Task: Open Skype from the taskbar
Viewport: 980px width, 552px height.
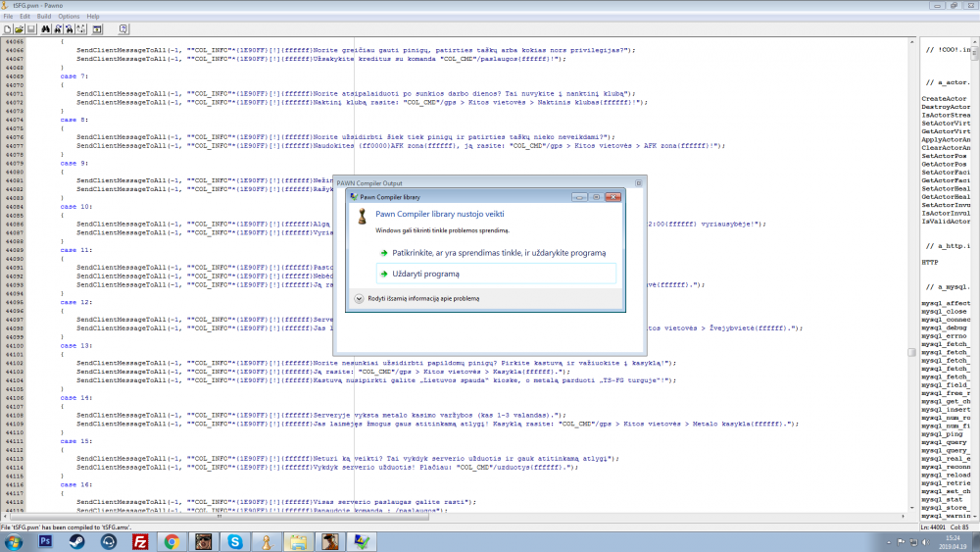Action: (235, 541)
